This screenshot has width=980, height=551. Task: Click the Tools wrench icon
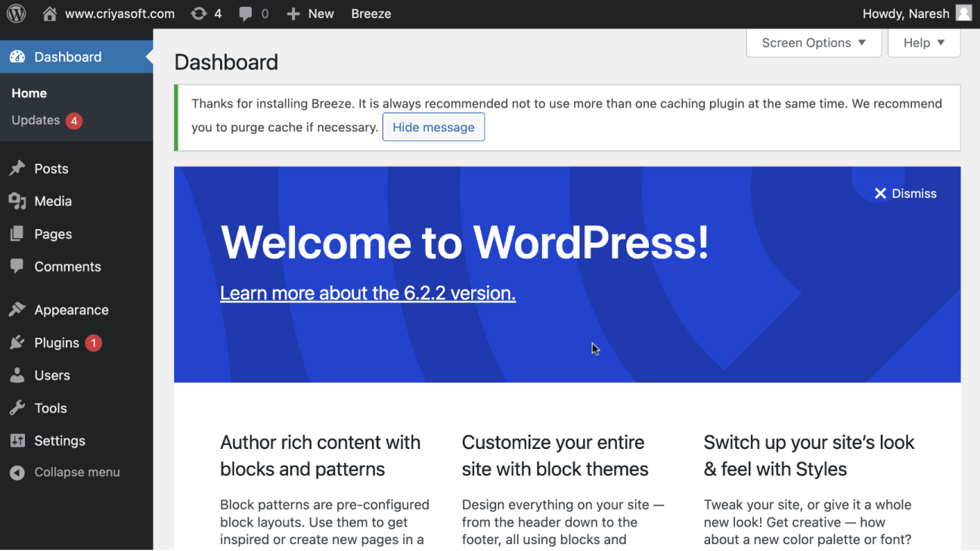point(17,408)
